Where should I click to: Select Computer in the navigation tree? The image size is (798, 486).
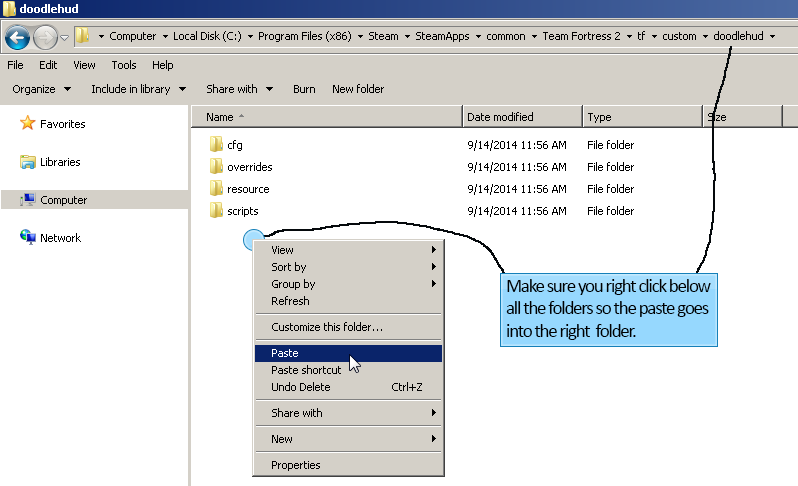(63, 200)
